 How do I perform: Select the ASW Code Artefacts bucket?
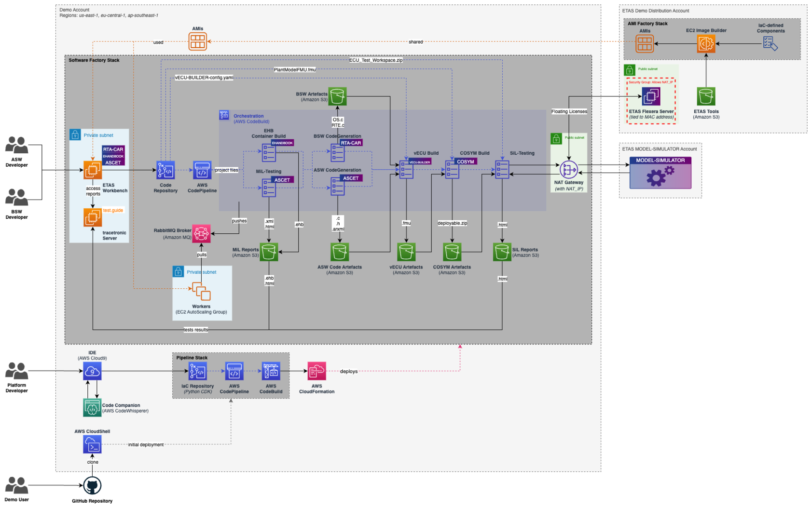340,252
